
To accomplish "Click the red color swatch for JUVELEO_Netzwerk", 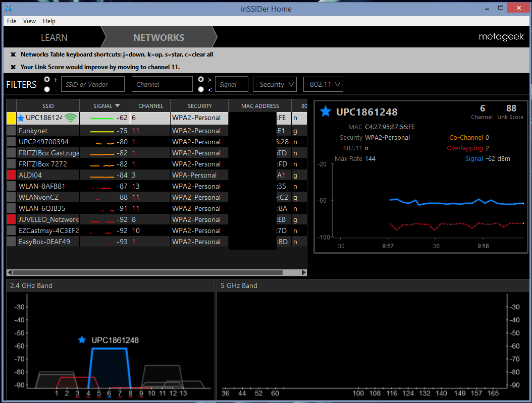I will click(x=12, y=219).
